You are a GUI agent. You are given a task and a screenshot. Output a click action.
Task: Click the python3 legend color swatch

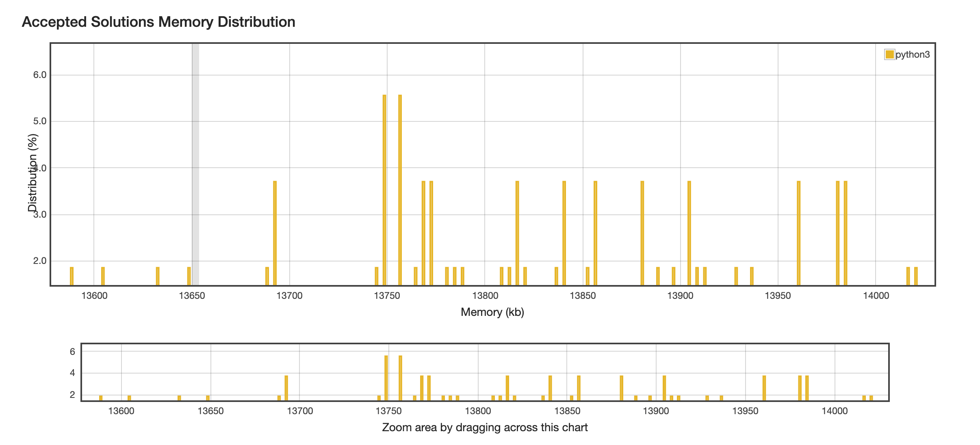pos(889,54)
